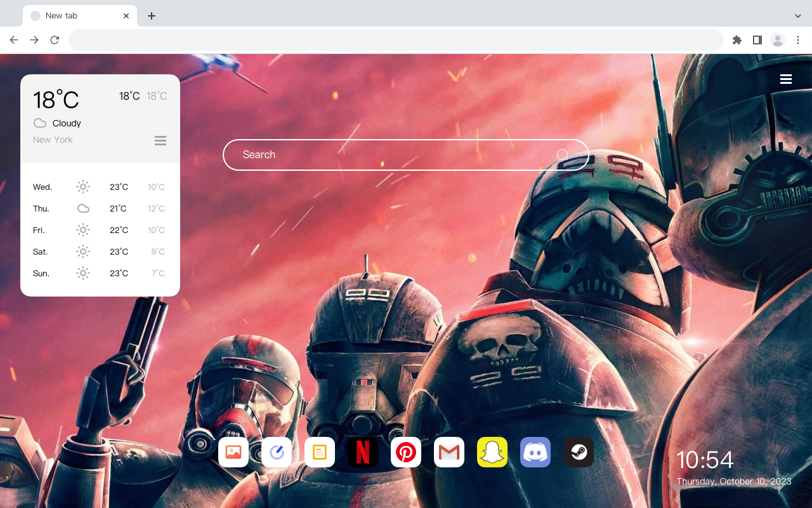Image resolution: width=812 pixels, height=508 pixels.
Task: Focus the browser address bar
Action: click(x=396, y=40)
